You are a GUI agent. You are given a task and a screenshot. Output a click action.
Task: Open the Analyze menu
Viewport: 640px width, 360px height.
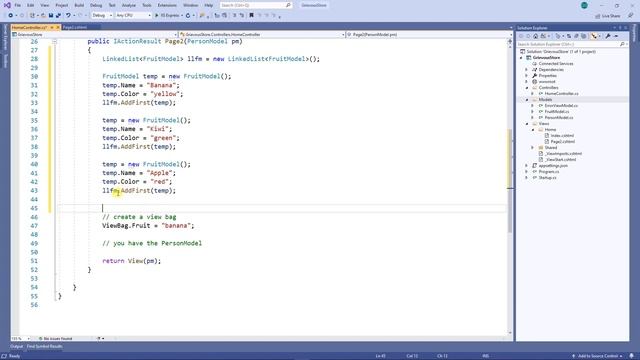click(129, 5)
